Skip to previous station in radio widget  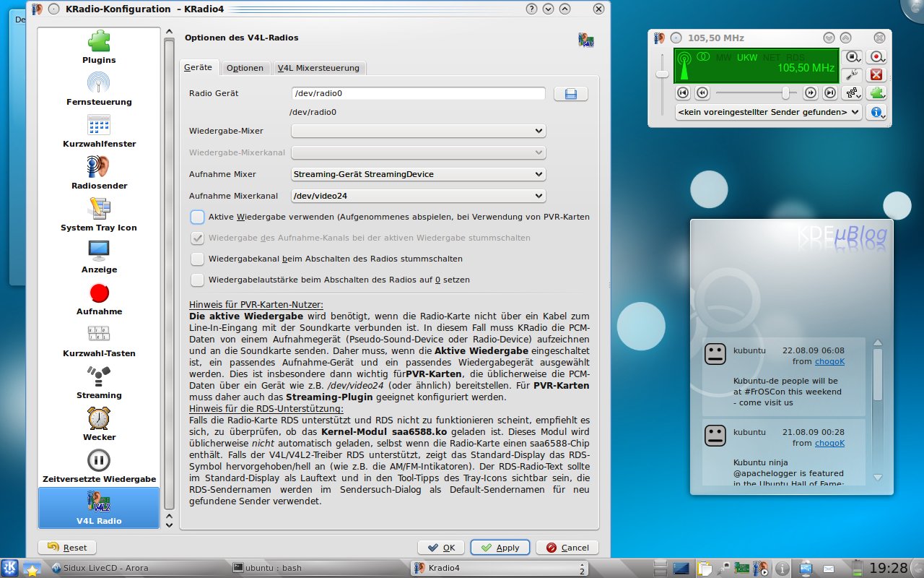point(683,92)
